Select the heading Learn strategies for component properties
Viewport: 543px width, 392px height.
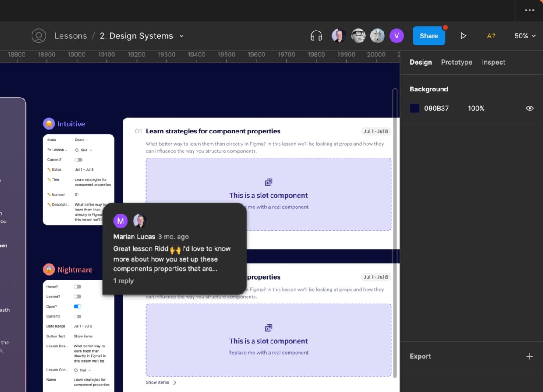[213, 131]
